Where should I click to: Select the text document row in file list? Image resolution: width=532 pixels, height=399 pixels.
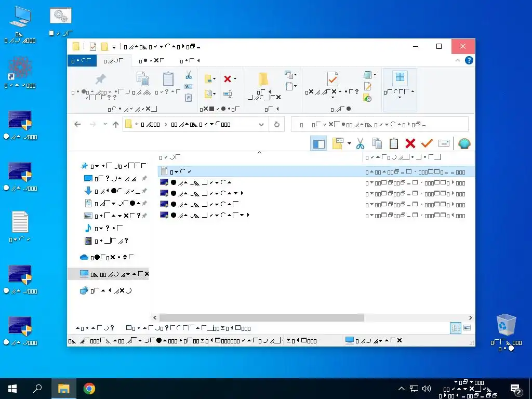(316, 171)
